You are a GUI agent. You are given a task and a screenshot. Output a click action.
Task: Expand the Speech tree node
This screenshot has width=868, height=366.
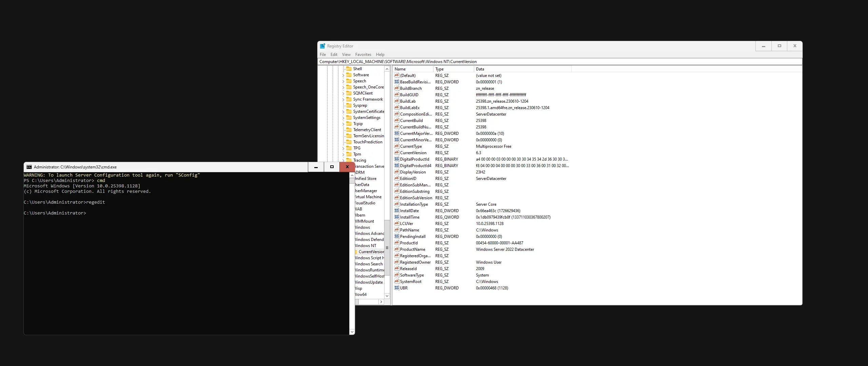click(343, 81)
